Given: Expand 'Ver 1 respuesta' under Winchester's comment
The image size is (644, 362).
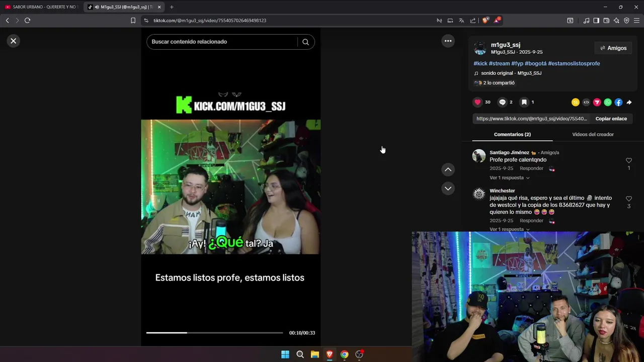Looking at the screenshot, I should 509,229.
